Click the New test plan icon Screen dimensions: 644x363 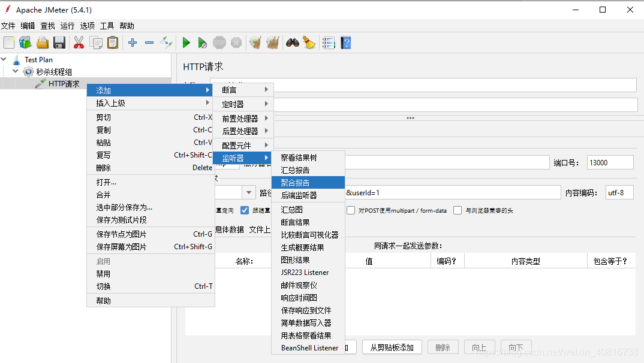click(x=9, y=43)
